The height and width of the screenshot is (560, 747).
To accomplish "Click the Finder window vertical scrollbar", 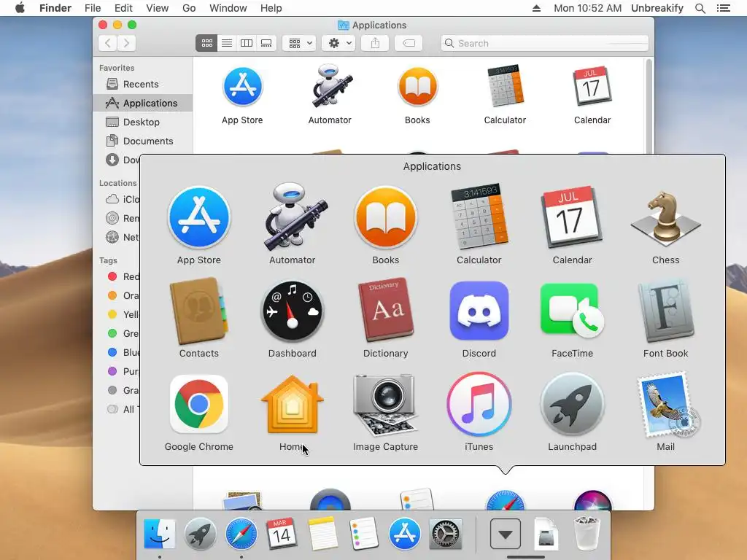I will (649, 106).
